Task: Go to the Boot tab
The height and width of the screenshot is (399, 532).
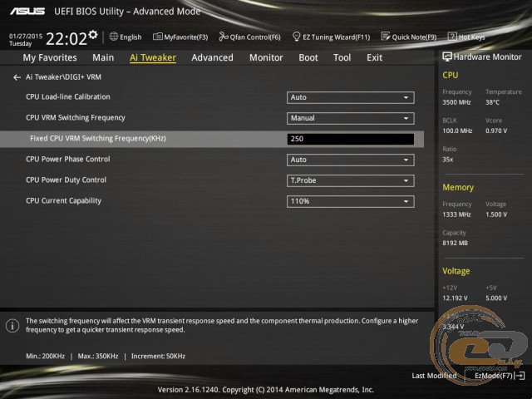Action: coord(308,57)
